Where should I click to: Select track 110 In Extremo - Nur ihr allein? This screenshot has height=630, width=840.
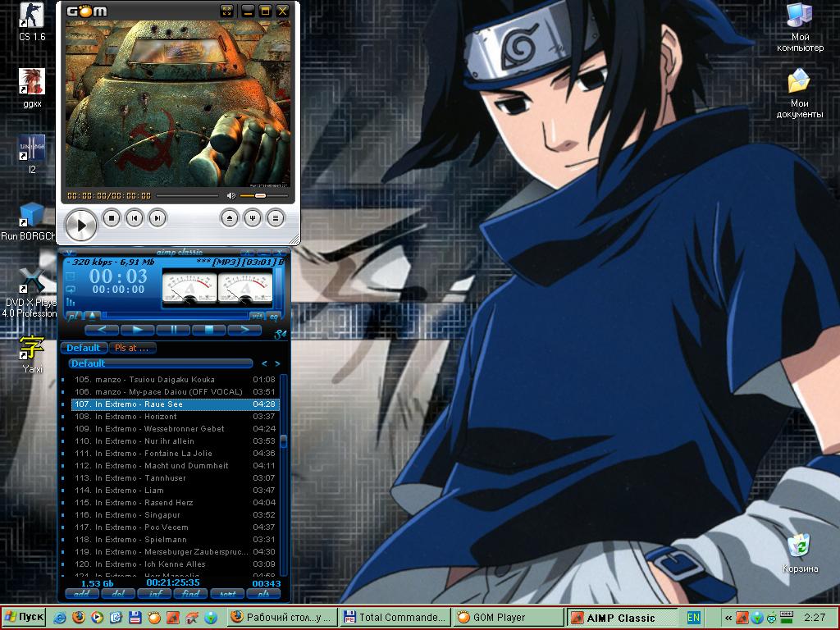point(175,441)
